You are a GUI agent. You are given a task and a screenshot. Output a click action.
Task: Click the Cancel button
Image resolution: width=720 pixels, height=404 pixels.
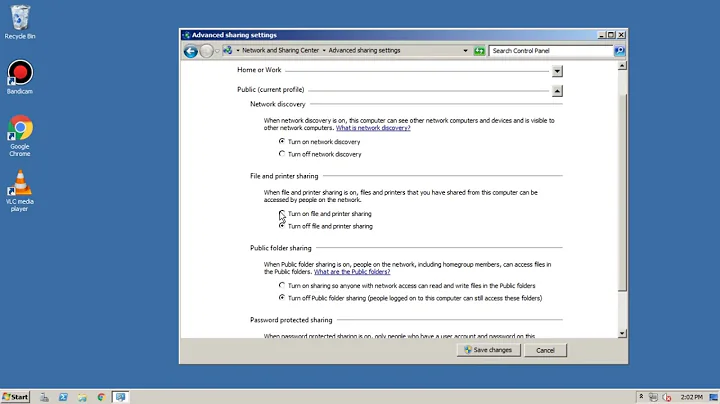[545, 350]
